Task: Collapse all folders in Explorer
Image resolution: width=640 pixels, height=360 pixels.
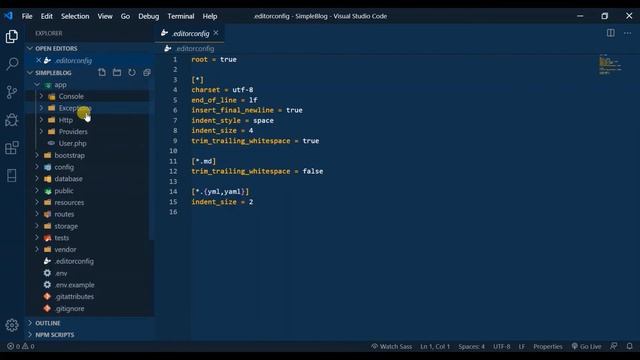Action: point(147,73)
